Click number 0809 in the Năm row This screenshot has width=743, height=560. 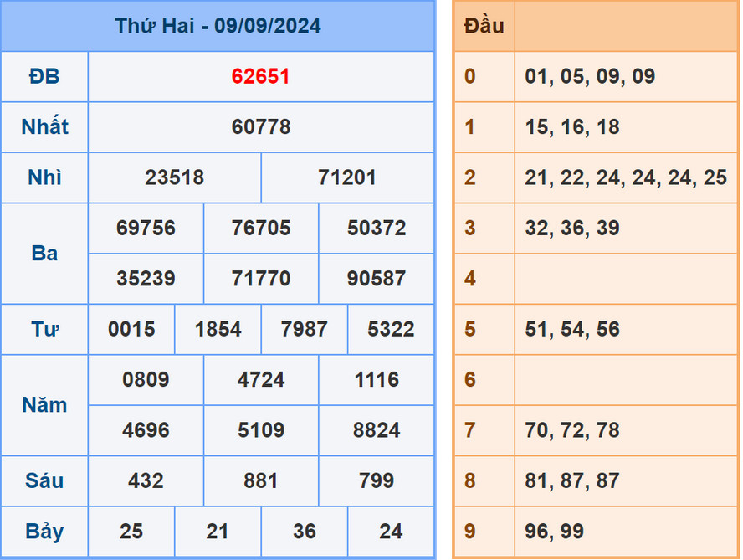146,379
